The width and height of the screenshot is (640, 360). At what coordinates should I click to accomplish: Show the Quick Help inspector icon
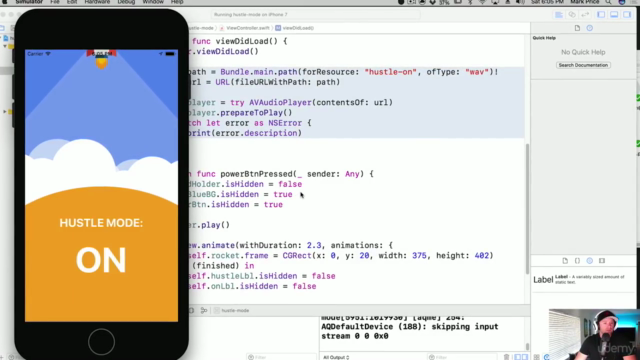[590, 28]
